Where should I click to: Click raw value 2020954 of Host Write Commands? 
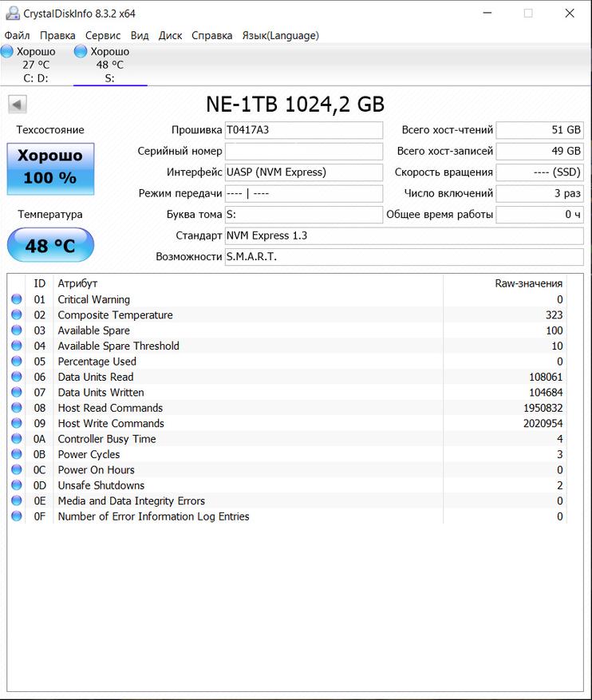pyautogui.click(x=543, y=423)
